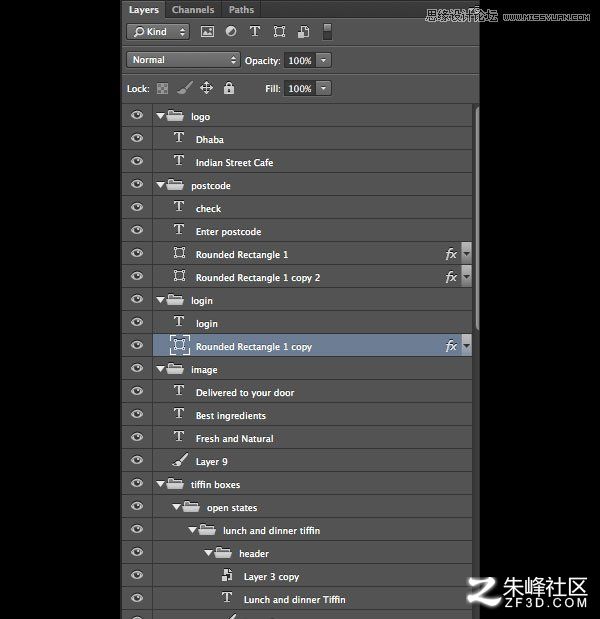Hide the Rounded Rectangle 1 layer

click(137, 253)
